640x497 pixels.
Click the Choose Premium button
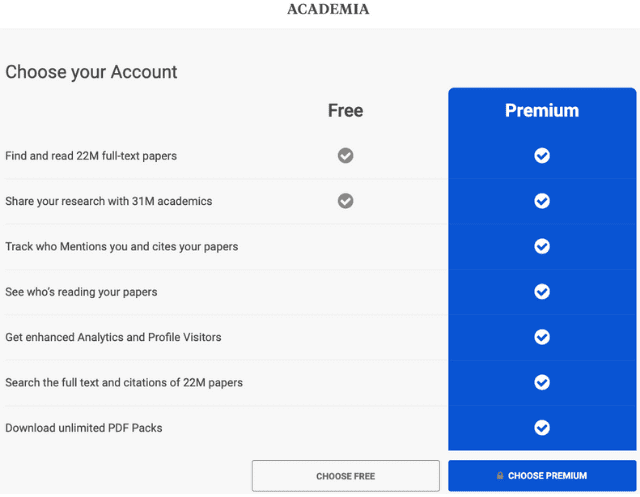click(x=542, y=476)
